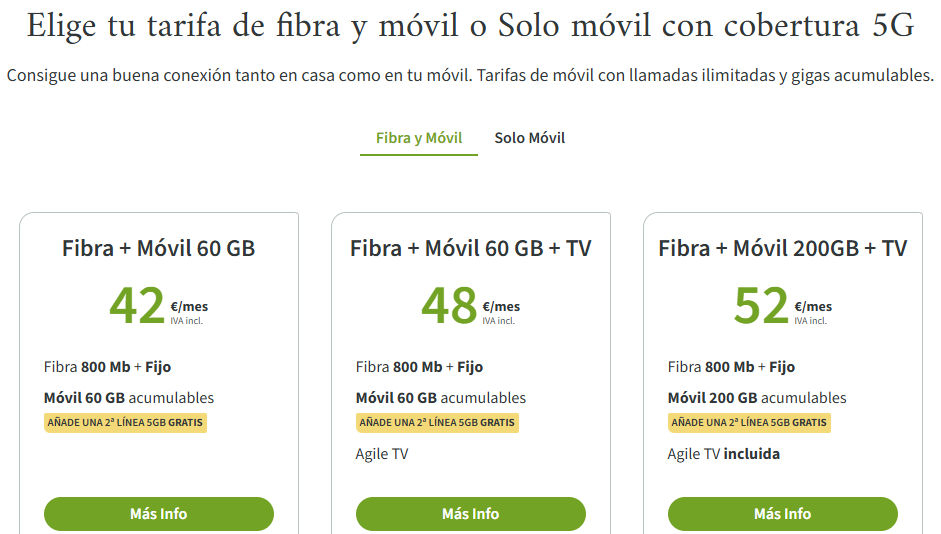Click the 'Fibra + Móvil 60 GB' card title
This screenshot has height=534, width=941.
(x=158, y=248)
